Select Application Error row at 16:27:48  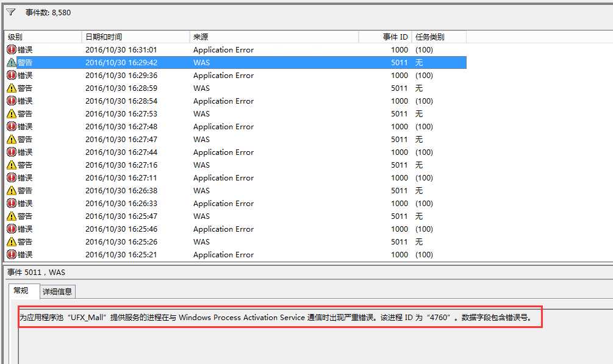(223, 127)
